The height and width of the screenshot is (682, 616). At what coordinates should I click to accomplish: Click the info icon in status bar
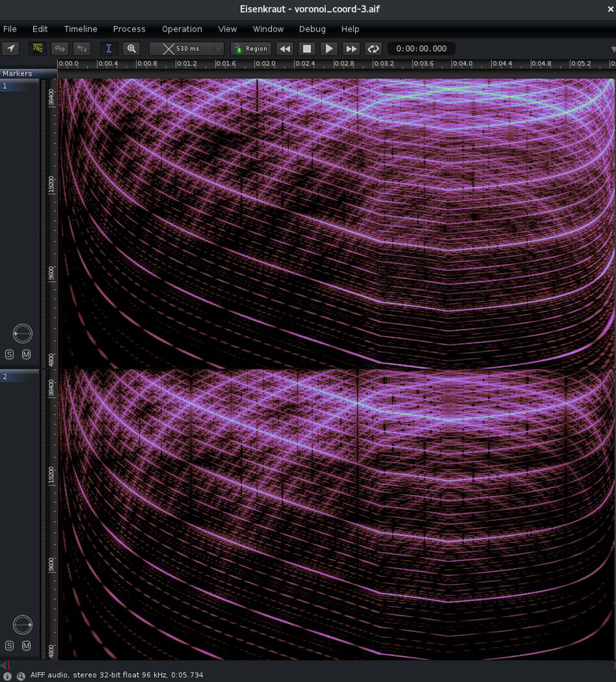7,676
